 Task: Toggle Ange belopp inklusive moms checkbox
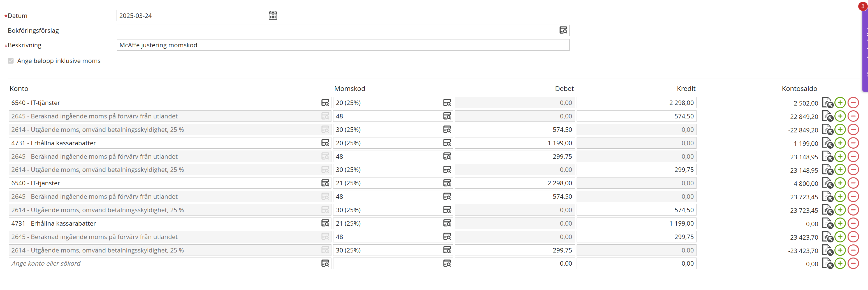point(11,61)
